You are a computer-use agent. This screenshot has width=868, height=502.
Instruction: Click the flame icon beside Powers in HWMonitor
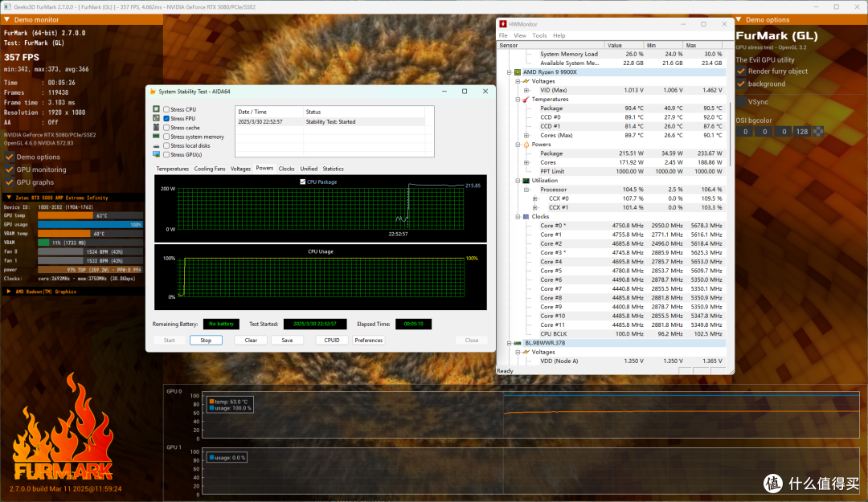point(526,145)
